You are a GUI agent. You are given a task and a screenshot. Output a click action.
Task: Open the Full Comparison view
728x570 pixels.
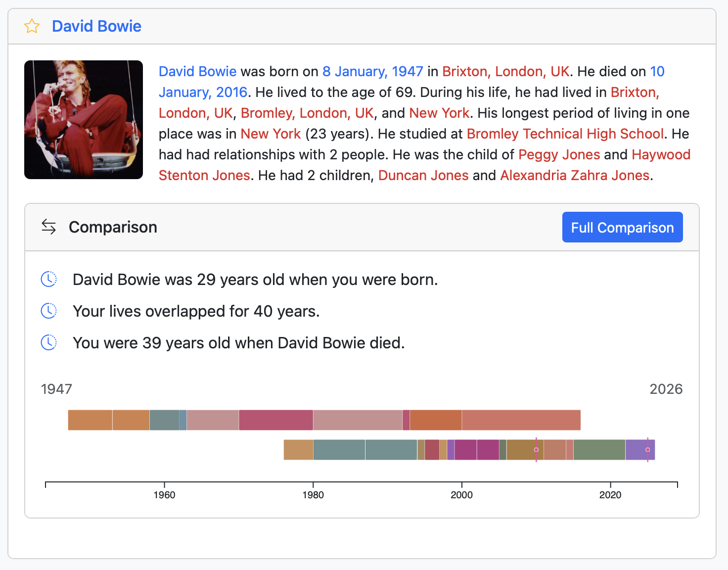coord(622,227)
